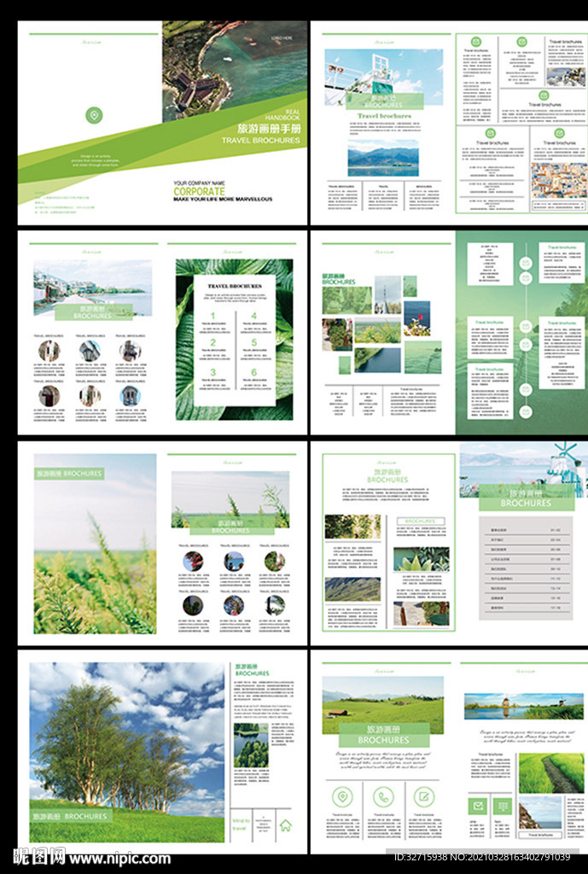Click the number 4 on the leaf page

pos(253,316)
